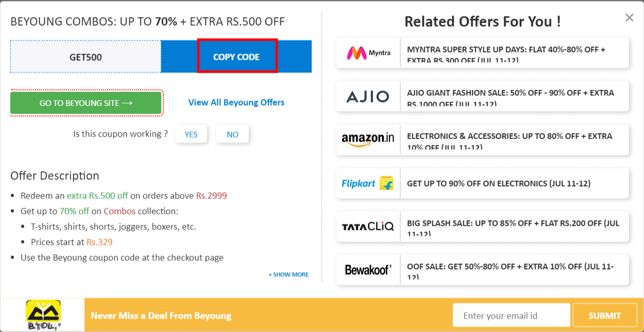Select the AJIO logo icon
The height and width of the screenshot is (332, 644).
pyautogui.click(x=368, y=96)
